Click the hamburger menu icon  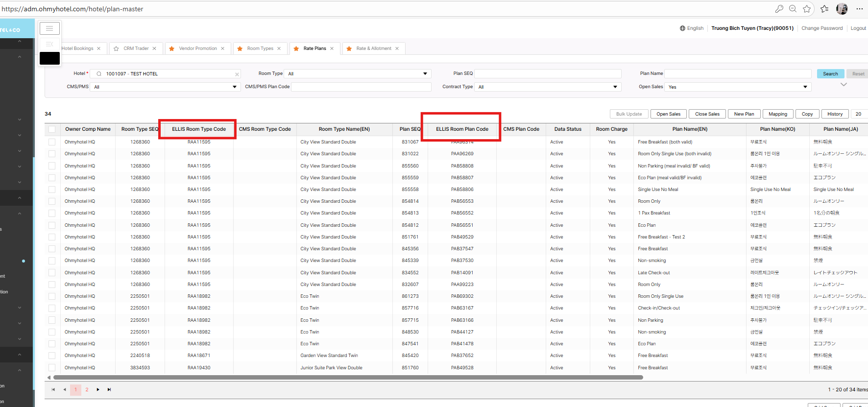pyautogui.click(x=49, y=28)
